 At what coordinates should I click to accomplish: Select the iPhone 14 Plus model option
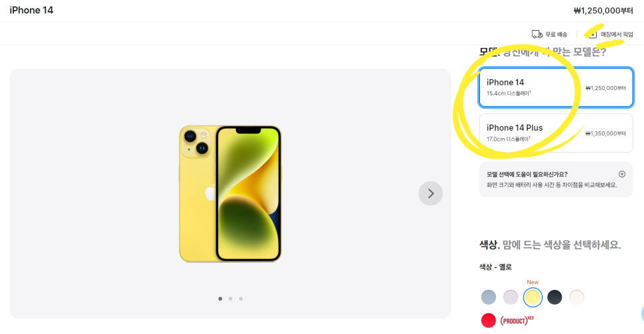point(556,133)
